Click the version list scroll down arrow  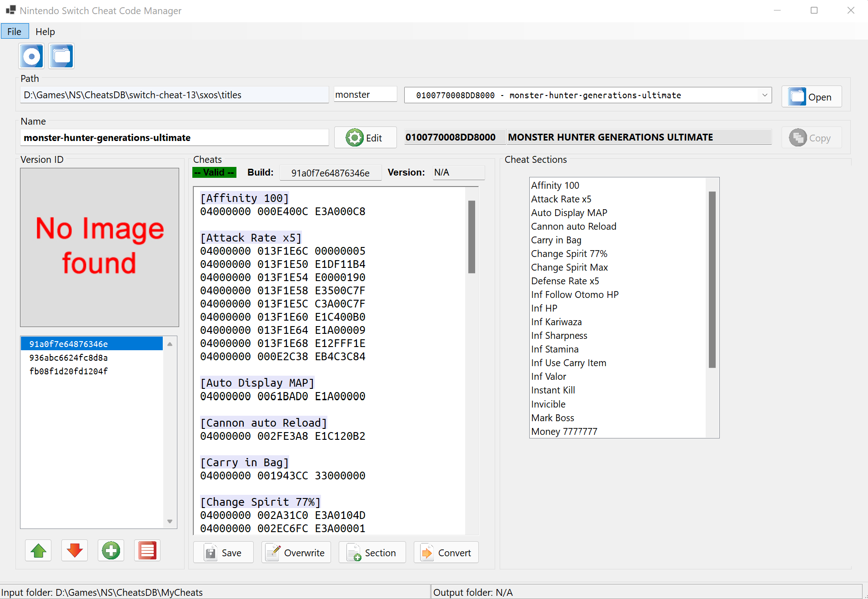[170, 521]
